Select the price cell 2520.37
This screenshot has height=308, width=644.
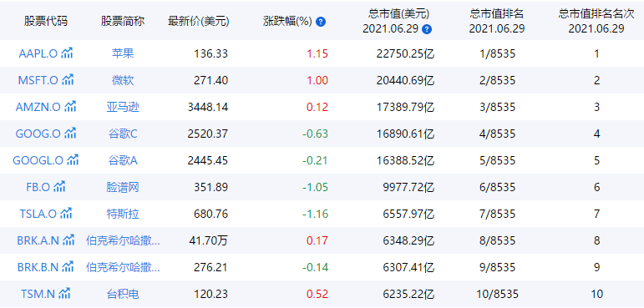pos(208,134)
